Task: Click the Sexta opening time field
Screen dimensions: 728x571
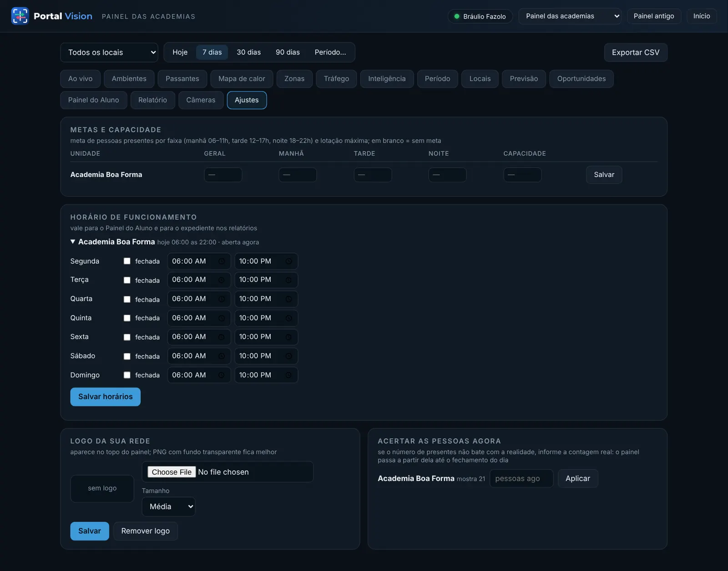Action: tap(199, 337)
